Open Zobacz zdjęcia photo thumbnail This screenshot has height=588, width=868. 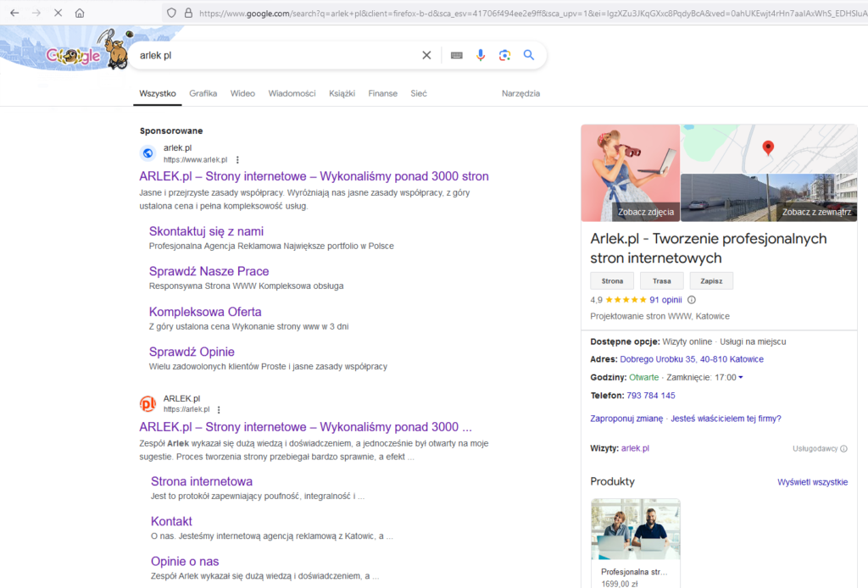click(631, 173)
